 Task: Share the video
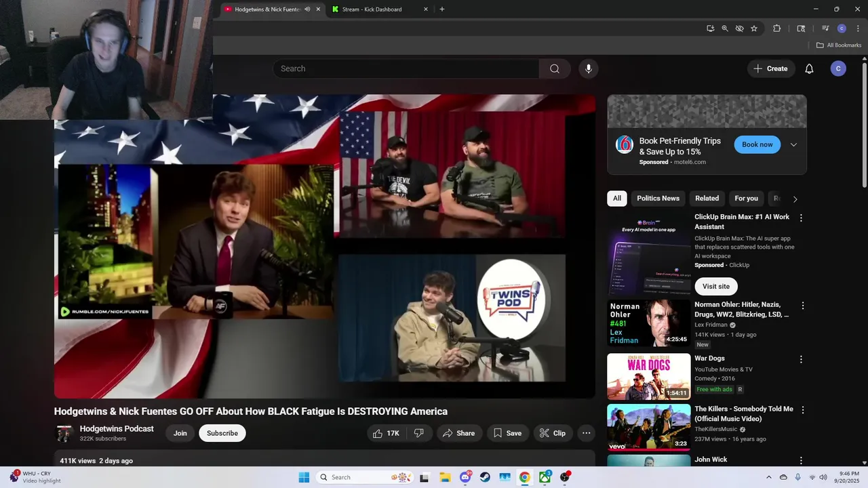tap(458, 433)
